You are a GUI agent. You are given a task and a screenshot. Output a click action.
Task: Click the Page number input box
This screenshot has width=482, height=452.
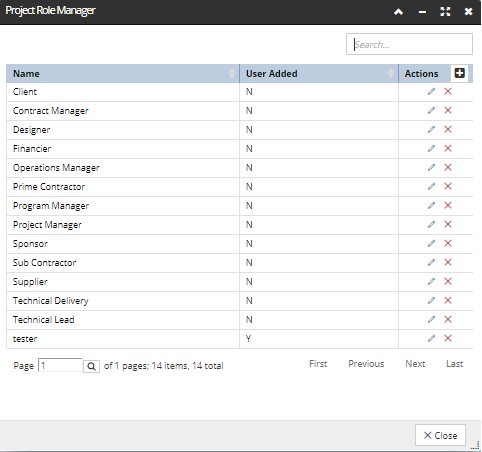pyautogui.click(x=60, y=365)
